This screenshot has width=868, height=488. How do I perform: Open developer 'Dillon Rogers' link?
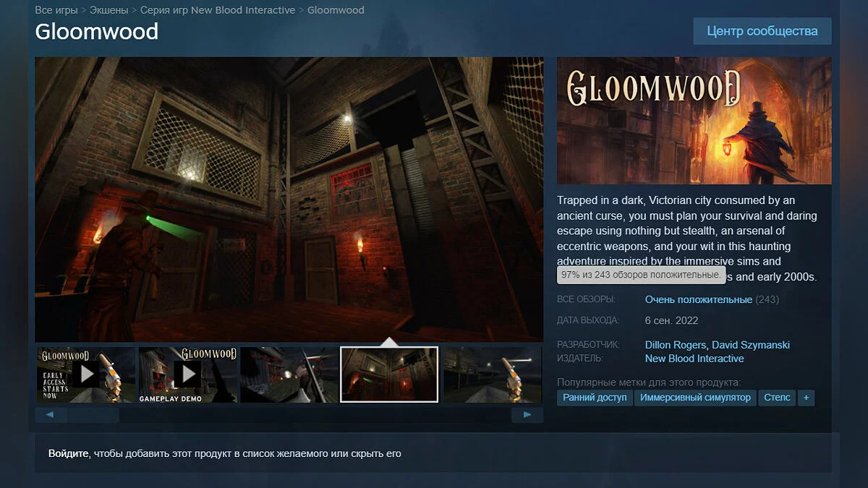pos(676,345)
